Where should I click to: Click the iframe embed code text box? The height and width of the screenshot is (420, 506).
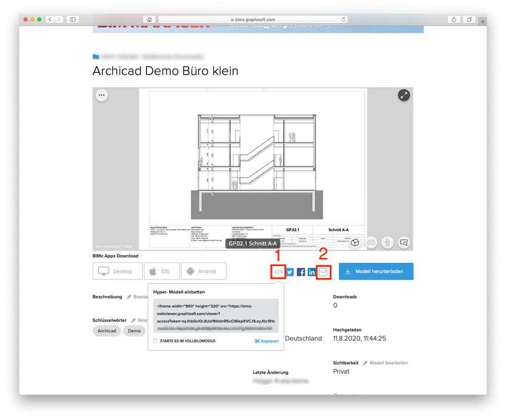[216, 316]
